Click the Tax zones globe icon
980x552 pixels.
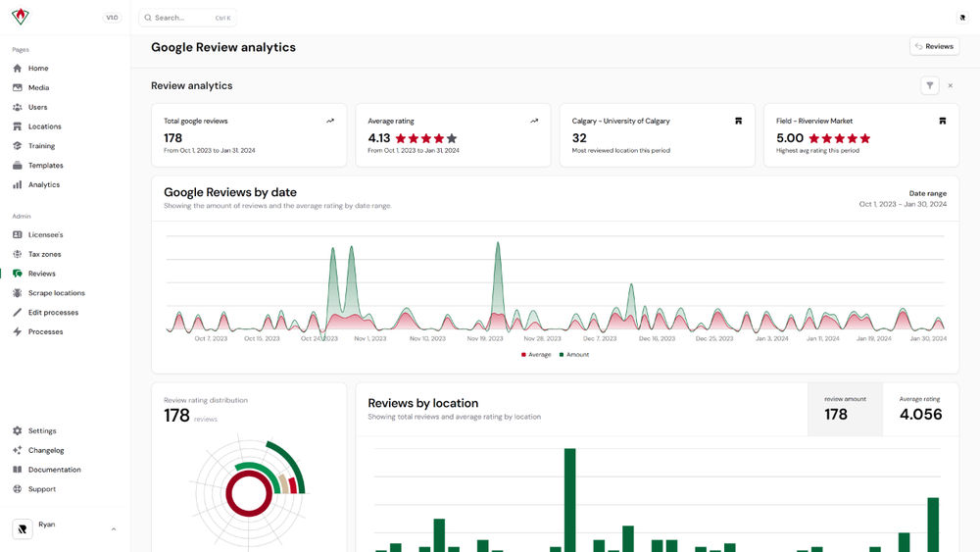click(x=18, y=254)
